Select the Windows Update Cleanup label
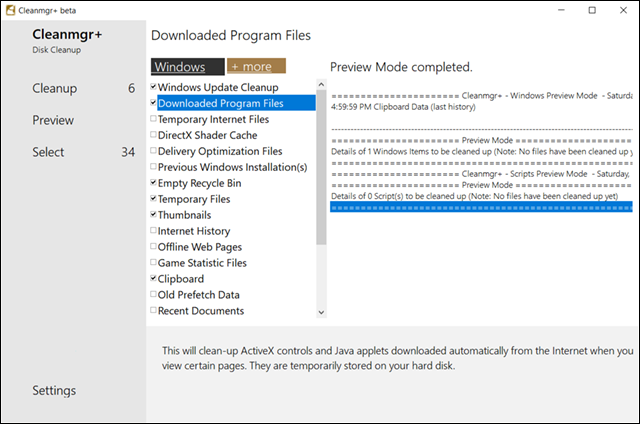This screenshot has width=640, height=424. pyautogui.click(x=218, y=87)
